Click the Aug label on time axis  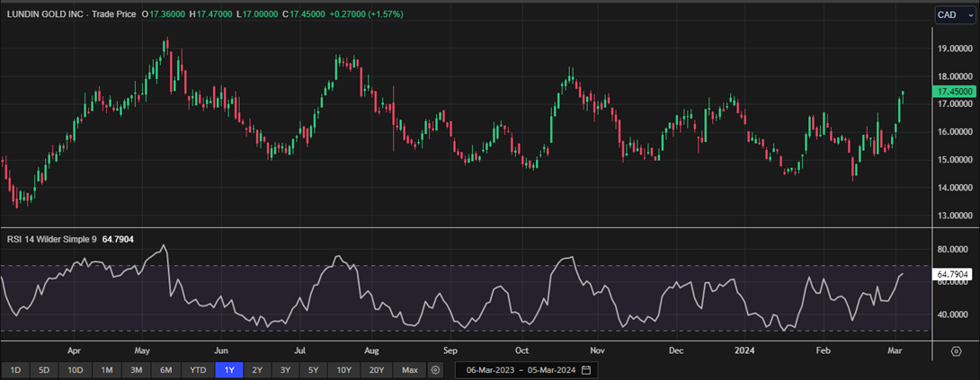(x=372, y=350)
